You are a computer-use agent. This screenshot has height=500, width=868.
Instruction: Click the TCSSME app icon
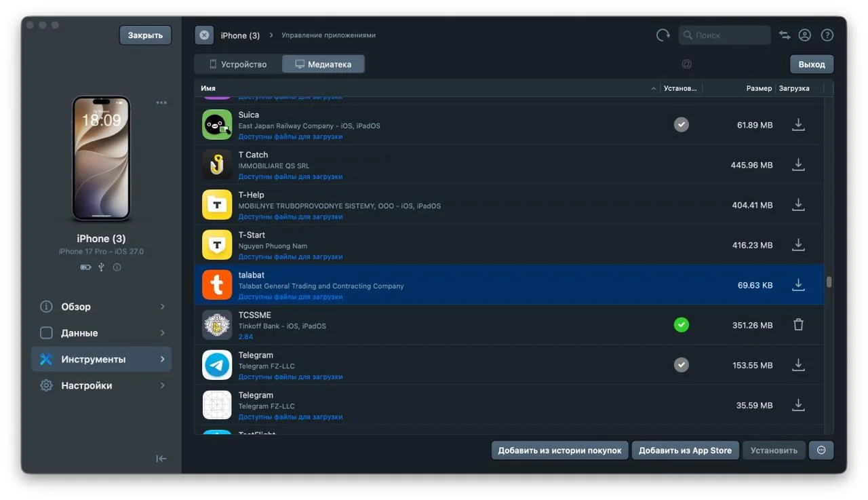coord(217,325)
